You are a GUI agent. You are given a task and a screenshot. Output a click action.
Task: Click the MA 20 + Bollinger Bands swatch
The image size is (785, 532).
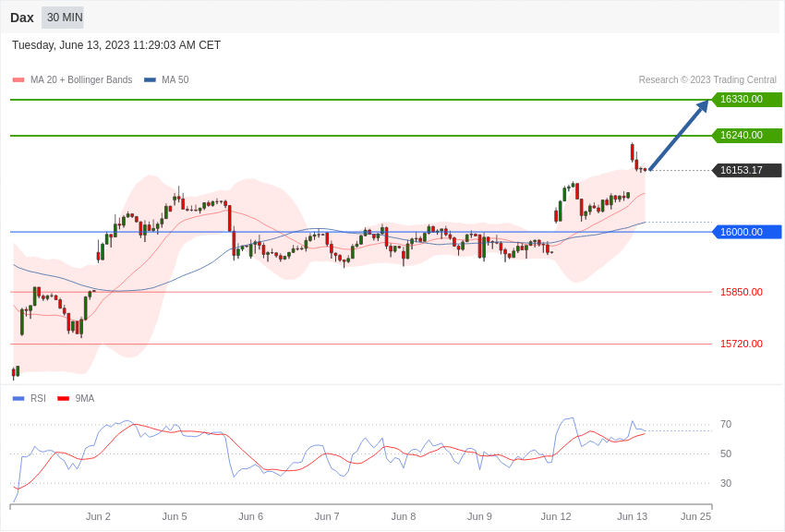click(x=18, y=80)
